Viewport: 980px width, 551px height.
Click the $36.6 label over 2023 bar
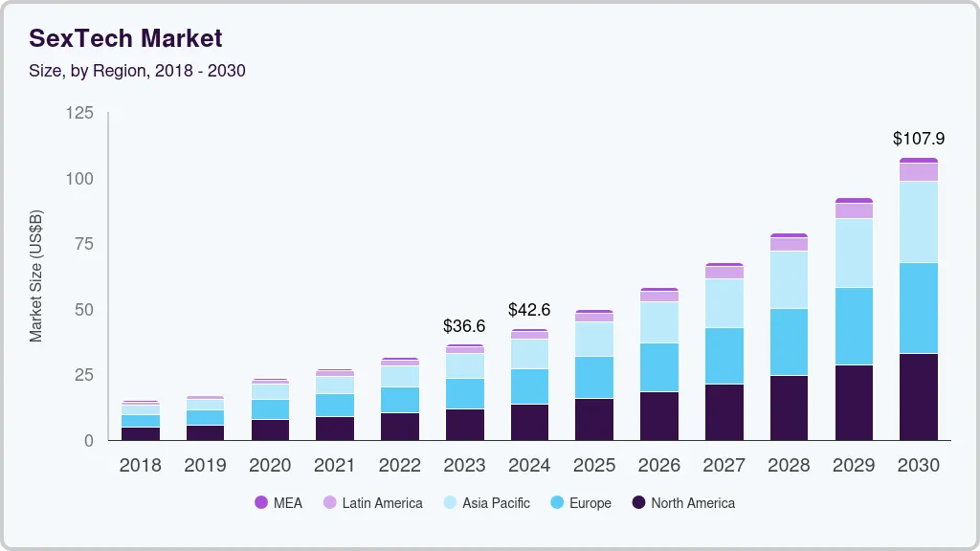pos(465,325)
